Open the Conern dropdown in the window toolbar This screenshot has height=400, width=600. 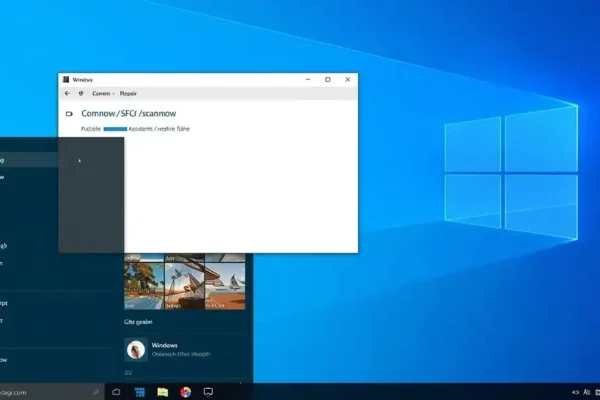click(103, 93)
